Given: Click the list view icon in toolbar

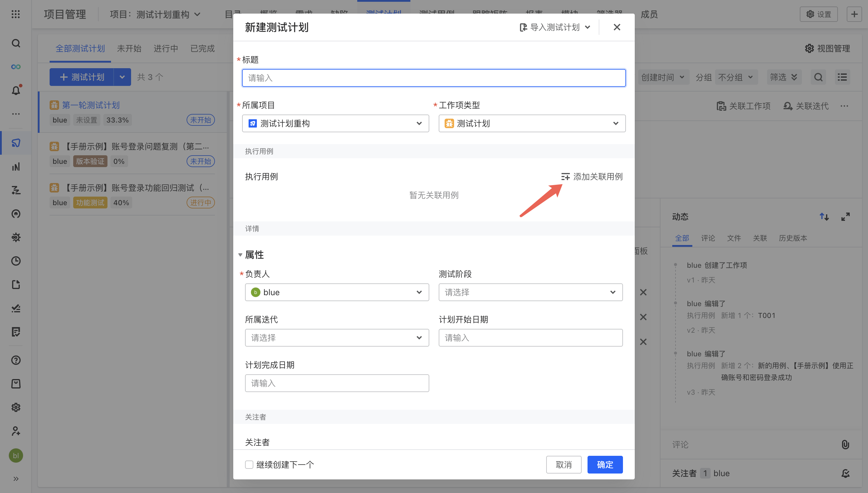Looking at the screenshot, I should click(x=842, y=77).
